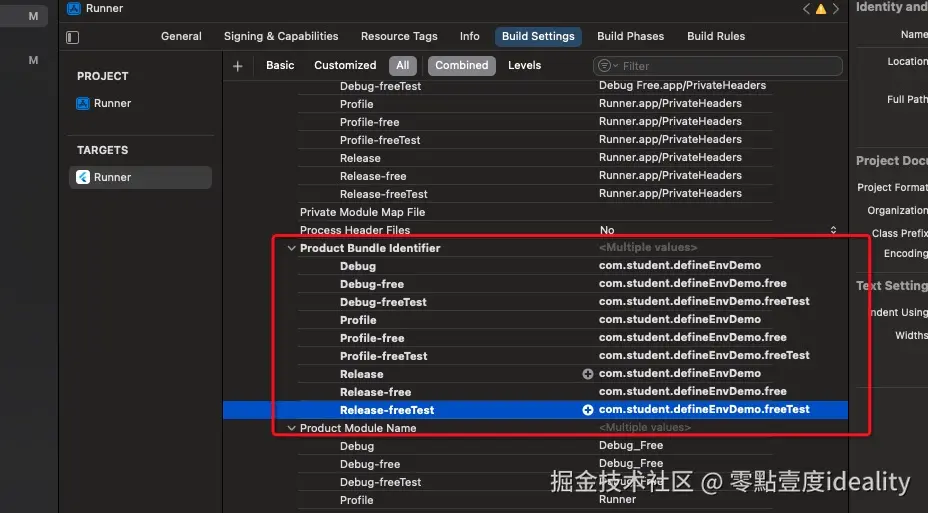Open the Info tab
The image size is (928, 513).
[x=469, y=36]
